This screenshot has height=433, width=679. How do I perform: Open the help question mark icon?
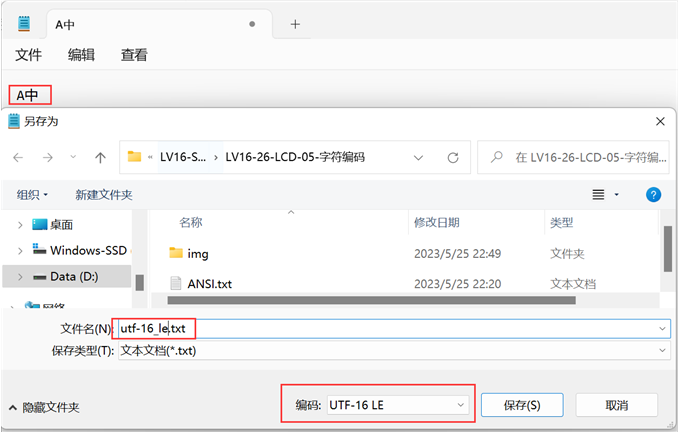654,194
